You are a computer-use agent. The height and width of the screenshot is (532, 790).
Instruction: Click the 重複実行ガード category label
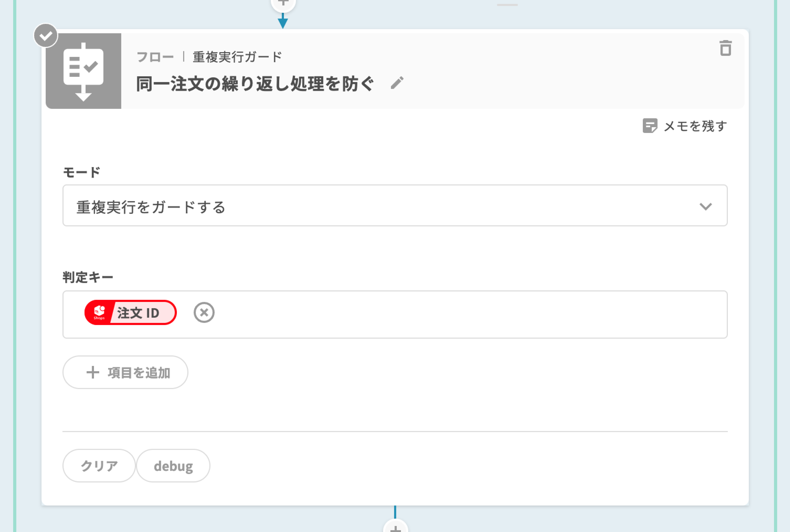coord(237,57)
